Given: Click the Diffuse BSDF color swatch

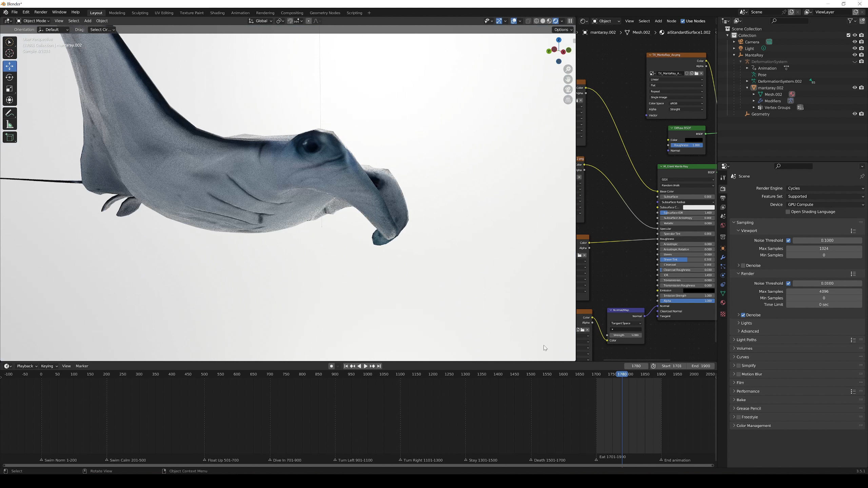Looking at the screenshot, I should click(x=693, y=140).
